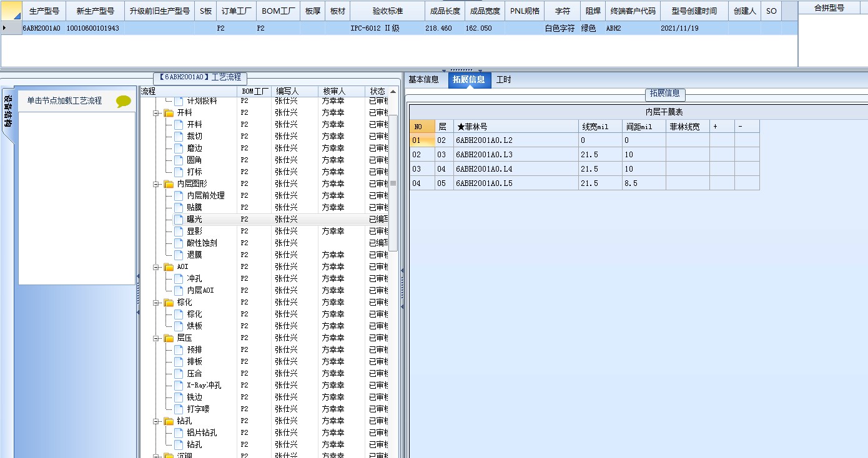Select cell 6ABH2001A0.L4

(x=516, y=169)
